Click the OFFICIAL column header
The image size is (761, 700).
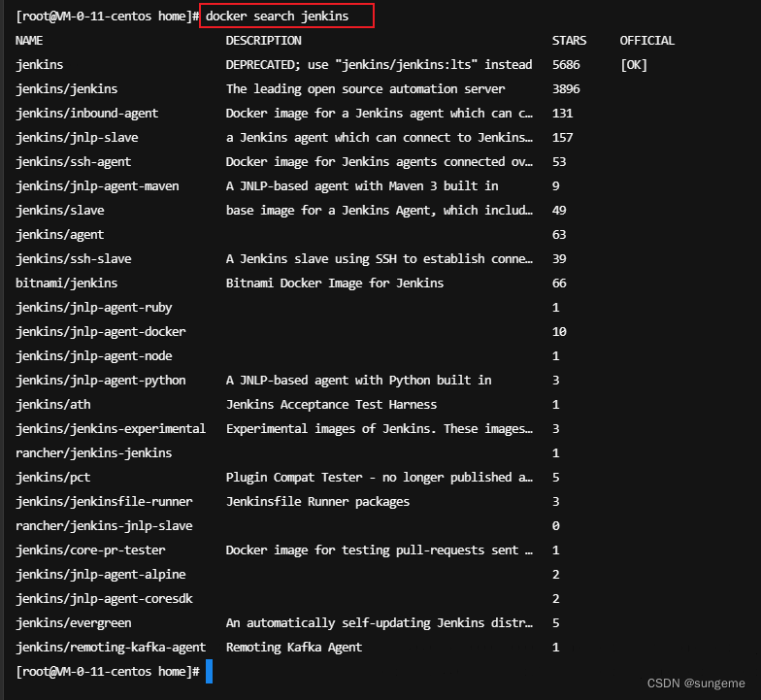click(x=646, y=41)
